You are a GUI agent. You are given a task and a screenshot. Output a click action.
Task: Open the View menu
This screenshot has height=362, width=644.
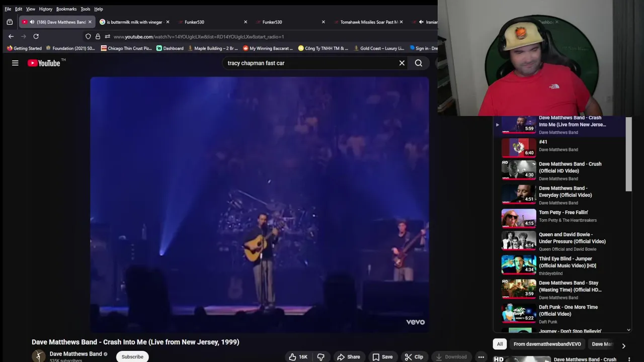31,9
